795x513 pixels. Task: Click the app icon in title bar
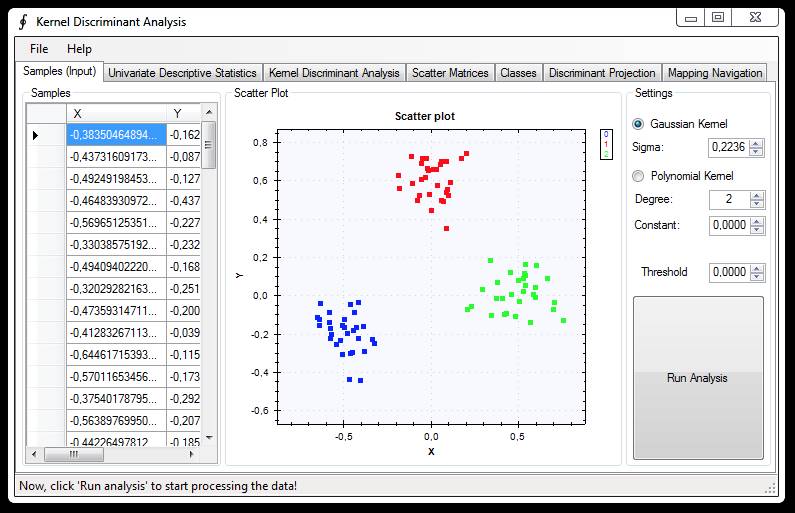click(x=23, y=22)
